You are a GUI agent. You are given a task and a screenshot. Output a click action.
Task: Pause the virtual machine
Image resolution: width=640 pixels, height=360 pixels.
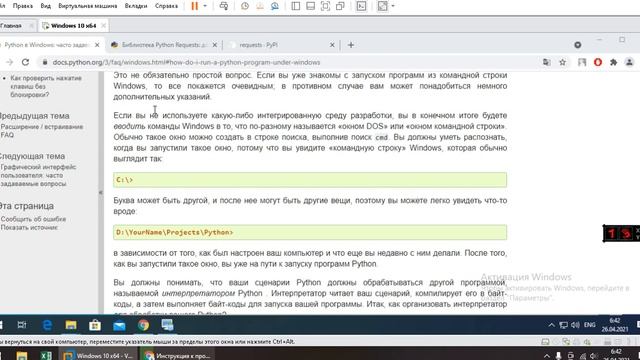pos(195,6)
